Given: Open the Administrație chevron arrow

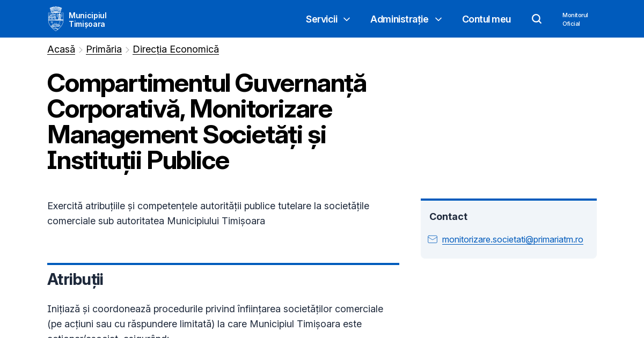Looking at the screenshot, I should [438, 19].
